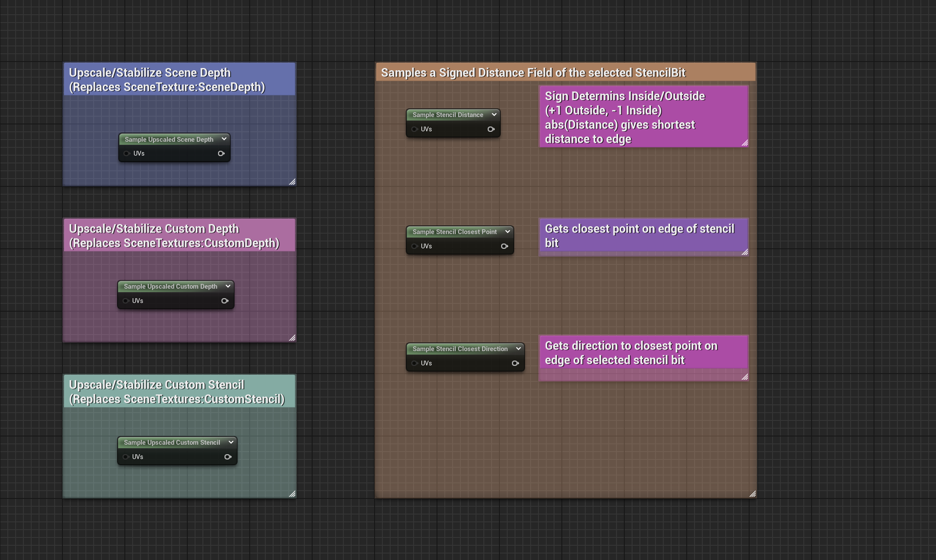The width and height of the screenshot is (936, 560).
Task: Click output pin of Sample Stencil Closest Point
Action: click(504, 246)
